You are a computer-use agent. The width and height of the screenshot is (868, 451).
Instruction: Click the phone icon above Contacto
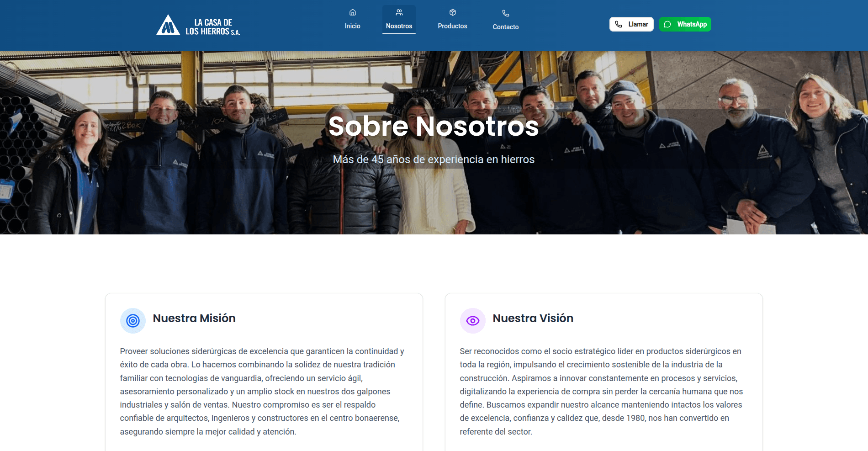tap(506, 13)
